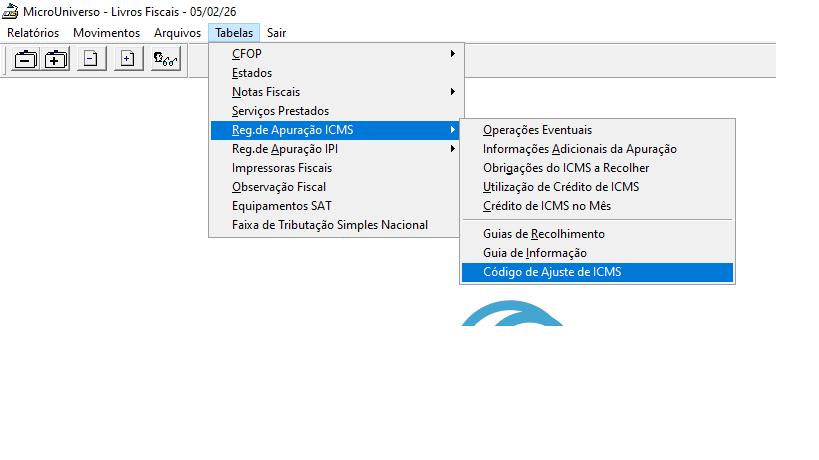Select Código de Ajuste de ICMS
Viewport: 819px width, 460px height.
tap(552, 272)
